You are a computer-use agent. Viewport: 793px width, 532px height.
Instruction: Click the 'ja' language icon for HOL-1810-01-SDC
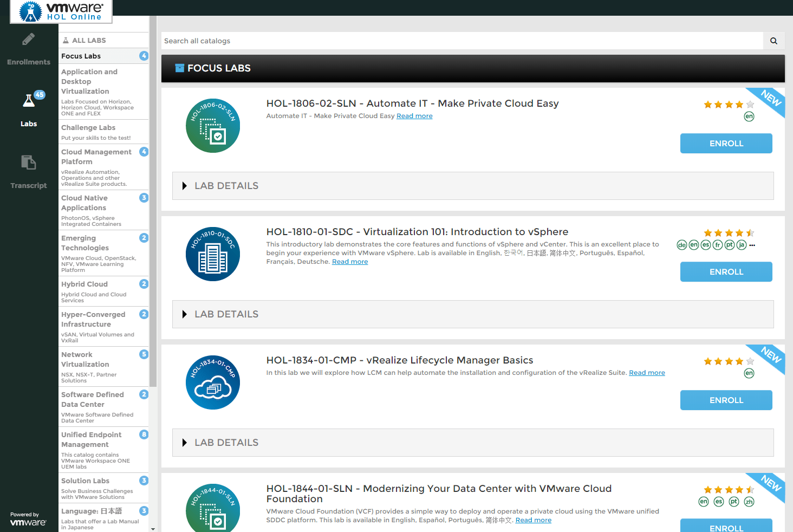pos(742,245)
